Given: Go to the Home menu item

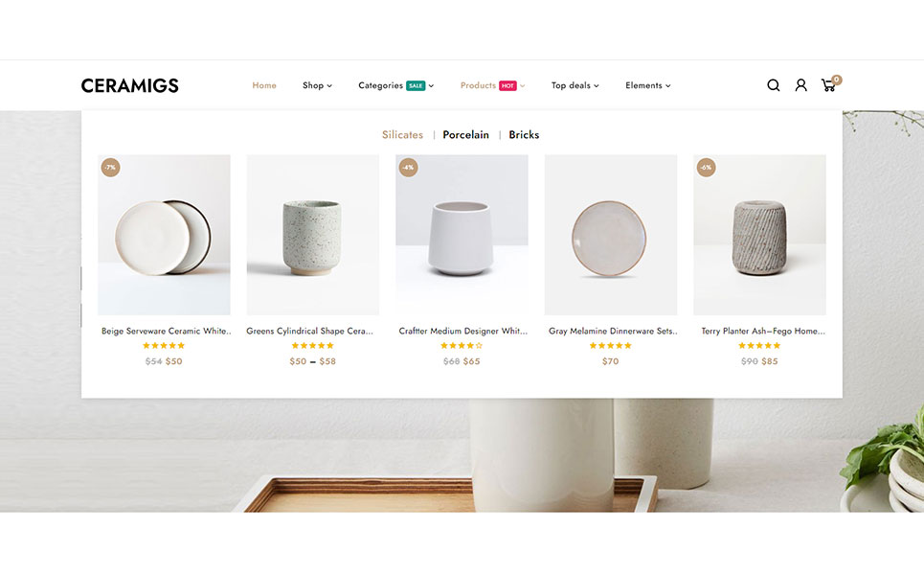Looking at the screenshot, I should [x=264, y=85].
